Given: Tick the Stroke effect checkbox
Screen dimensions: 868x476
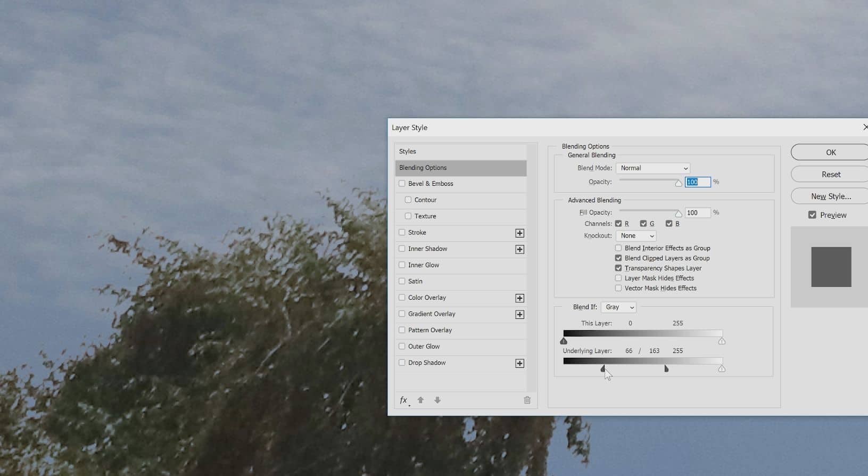Looking at the screenshot, I should click(x=402, y=232).
